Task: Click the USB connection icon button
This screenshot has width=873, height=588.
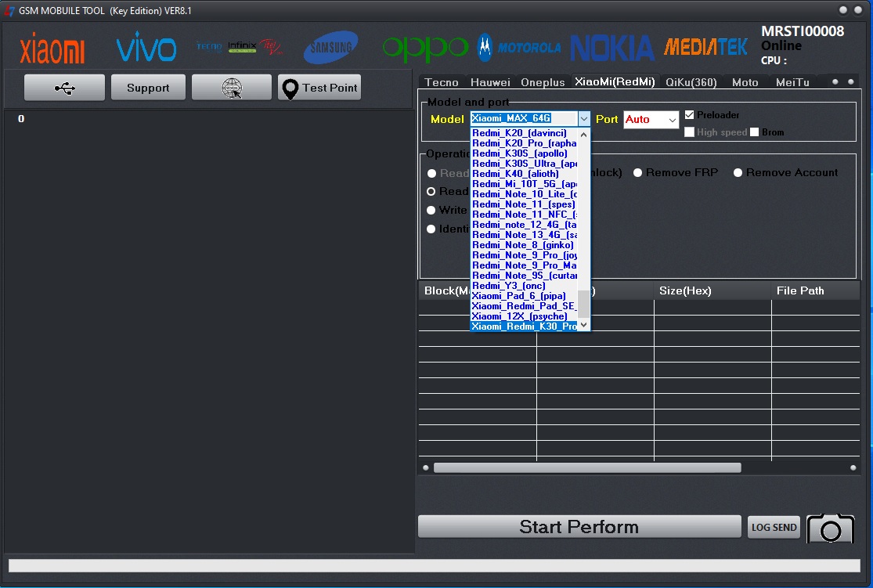Action: [x=64, y=88]
